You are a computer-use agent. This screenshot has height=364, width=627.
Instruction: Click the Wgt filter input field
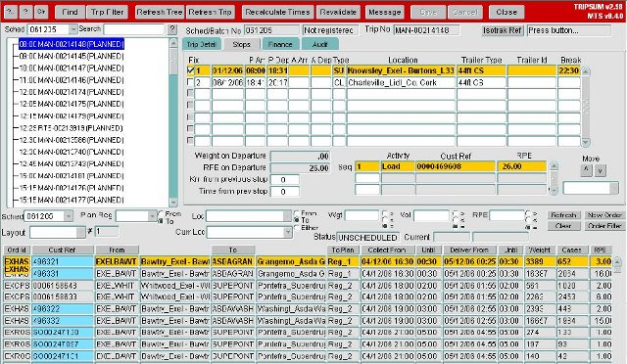point(362,216)
